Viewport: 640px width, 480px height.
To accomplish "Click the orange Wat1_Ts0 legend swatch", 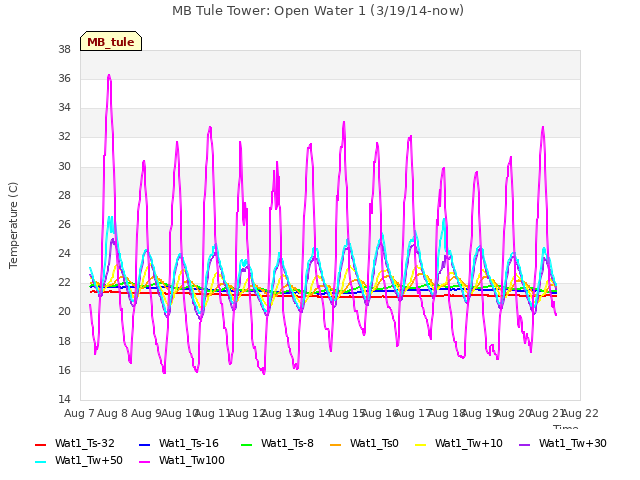I will [336, 444].
